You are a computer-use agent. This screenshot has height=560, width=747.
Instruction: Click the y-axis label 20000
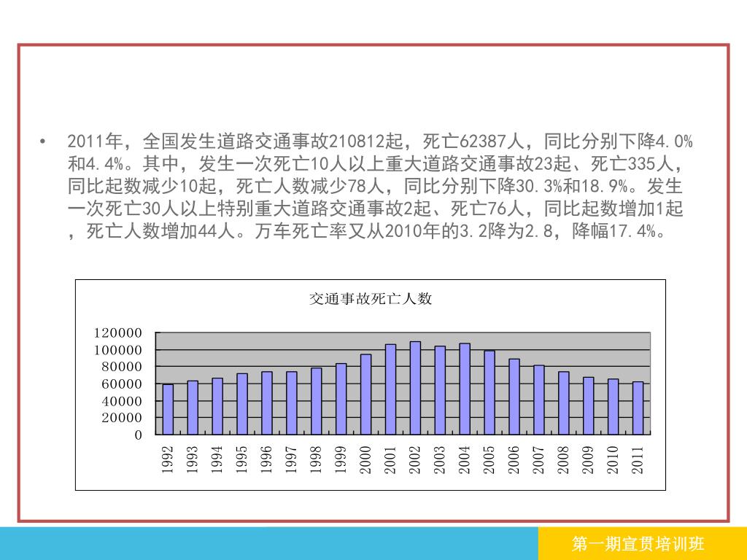pos(122,418)
